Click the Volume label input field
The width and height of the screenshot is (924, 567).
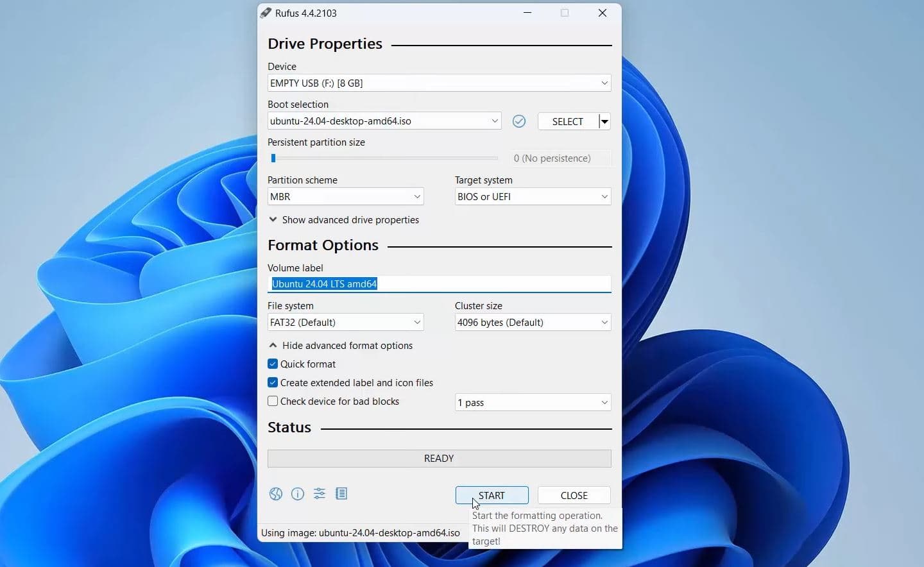pyautogui.click(x=439, y=284)
